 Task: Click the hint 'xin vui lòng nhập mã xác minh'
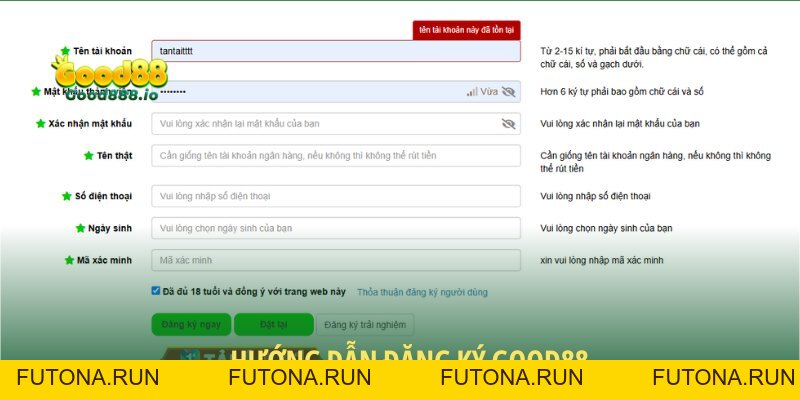[602, 260]
